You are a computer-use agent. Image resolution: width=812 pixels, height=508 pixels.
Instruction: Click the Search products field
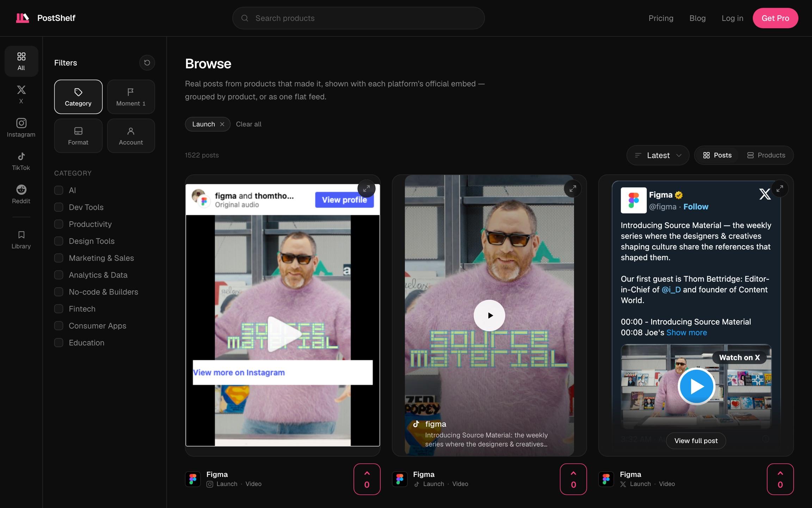tap(358, 18)
